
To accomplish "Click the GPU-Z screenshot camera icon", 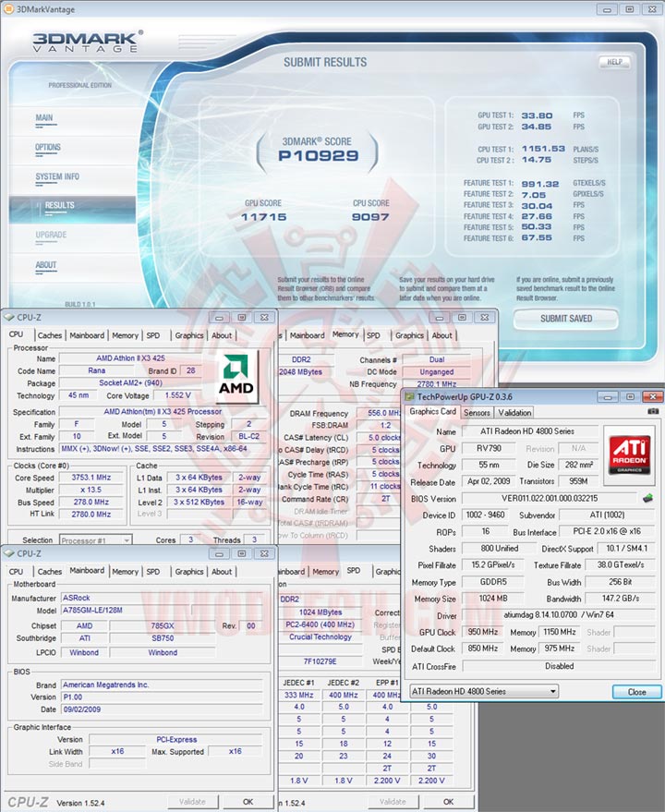I will pos(653,411).
